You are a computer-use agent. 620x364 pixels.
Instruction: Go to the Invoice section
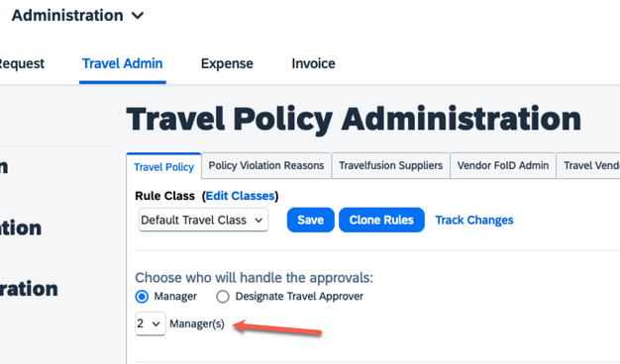(313, 63)
